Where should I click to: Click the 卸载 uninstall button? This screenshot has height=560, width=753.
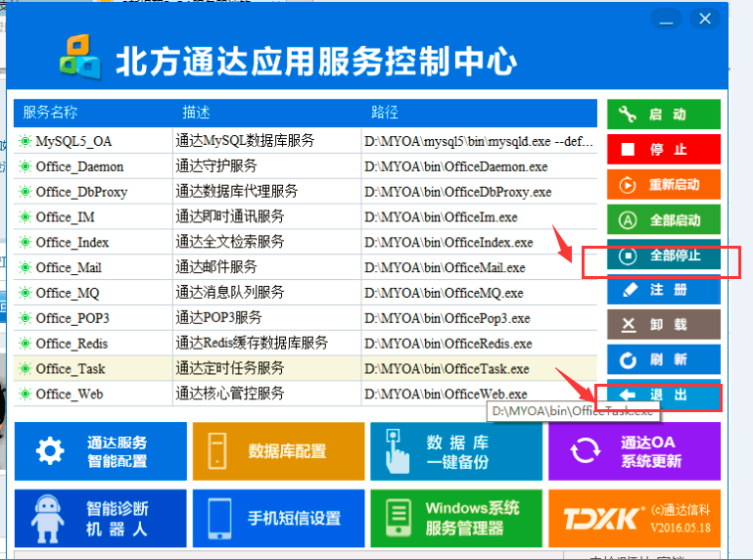(x=664, y=325)
